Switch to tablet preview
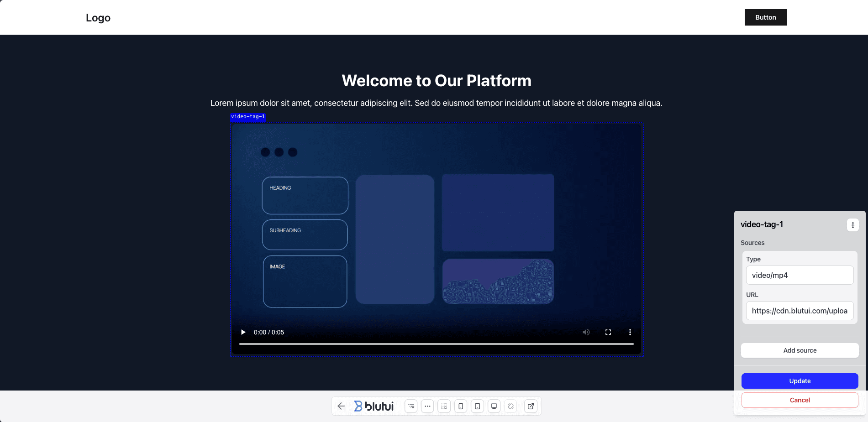This screenshot has width=868, height=422. 477,406
